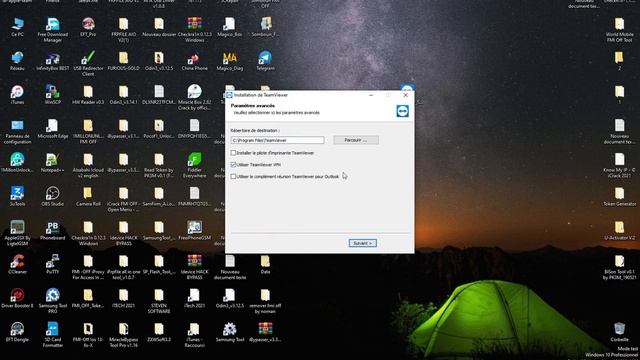Image resolution: width=640 pixels, height=360 pixels.
Task: Select the FURIOUS-GOLD folder
Action: click(123, 62)
